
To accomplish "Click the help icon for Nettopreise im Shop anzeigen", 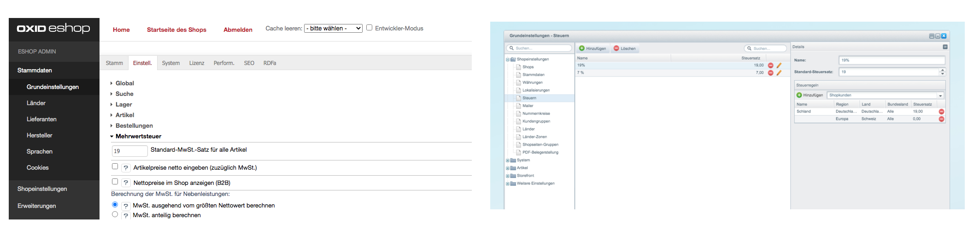I will click(x=126, y=183).
